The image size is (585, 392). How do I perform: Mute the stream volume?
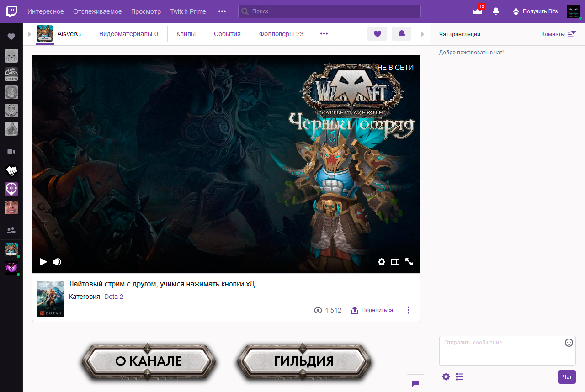coord(57,262)
